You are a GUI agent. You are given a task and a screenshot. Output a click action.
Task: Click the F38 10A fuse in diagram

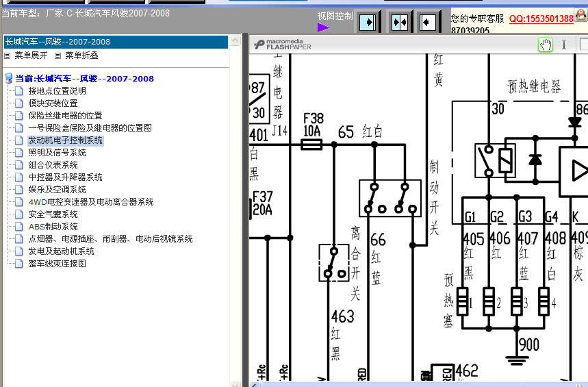[x=311, y=145]
